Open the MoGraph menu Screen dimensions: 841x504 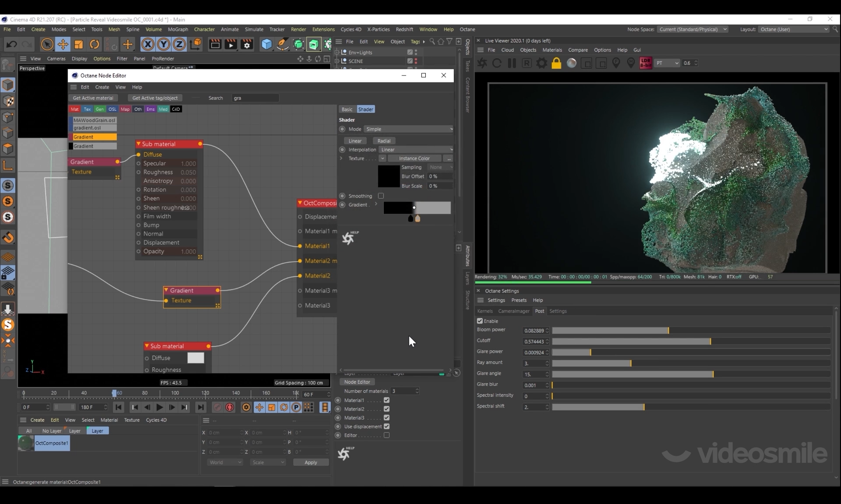[x=178, y=29]
